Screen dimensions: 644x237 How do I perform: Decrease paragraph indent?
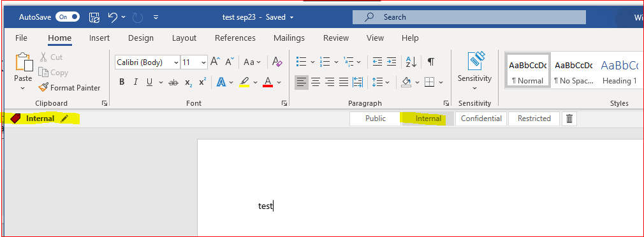click(x=377, y=62)
